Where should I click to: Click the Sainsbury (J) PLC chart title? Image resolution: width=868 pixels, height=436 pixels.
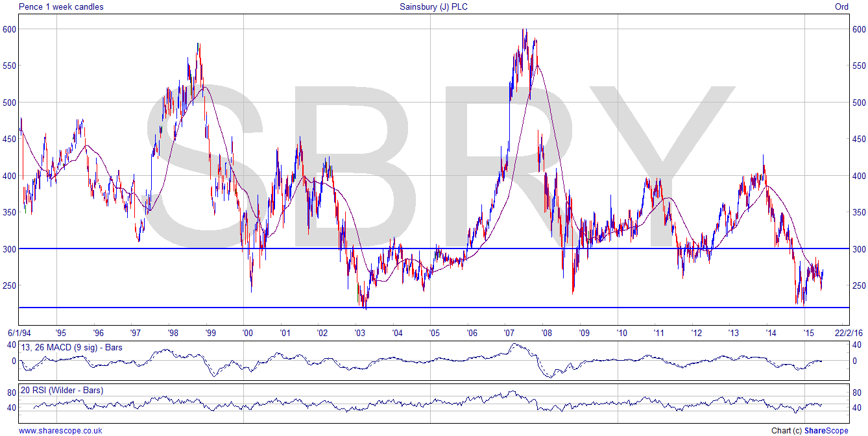point(433,7)
